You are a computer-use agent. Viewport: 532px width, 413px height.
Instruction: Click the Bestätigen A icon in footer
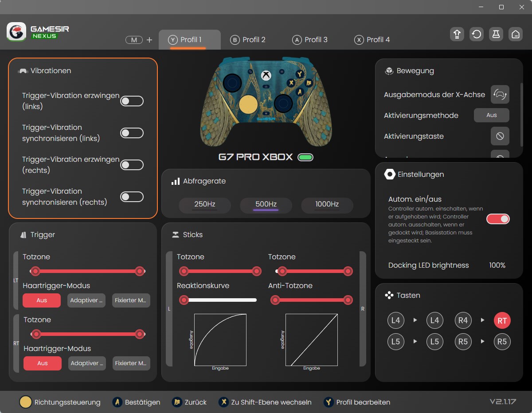click(x=117, y=402)
